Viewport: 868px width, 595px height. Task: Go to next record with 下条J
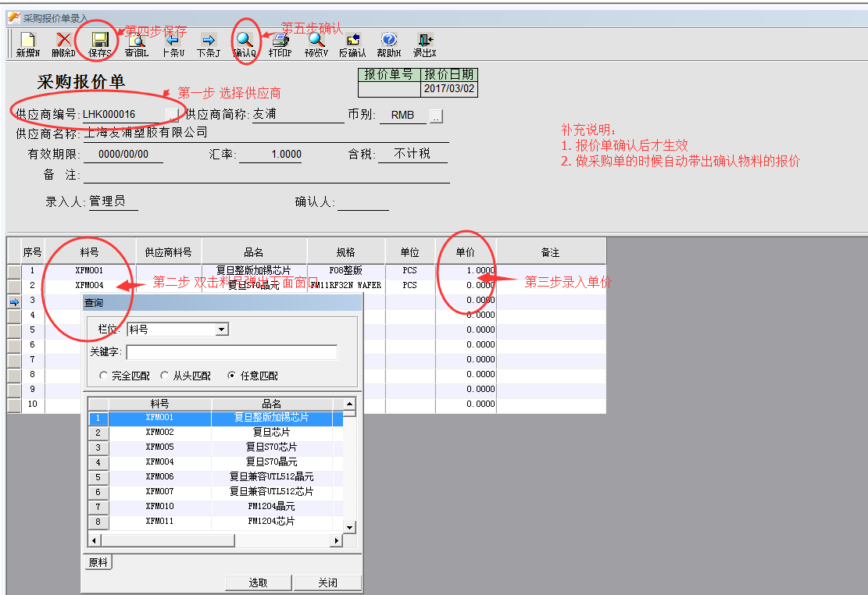click(x=209, y=45)
